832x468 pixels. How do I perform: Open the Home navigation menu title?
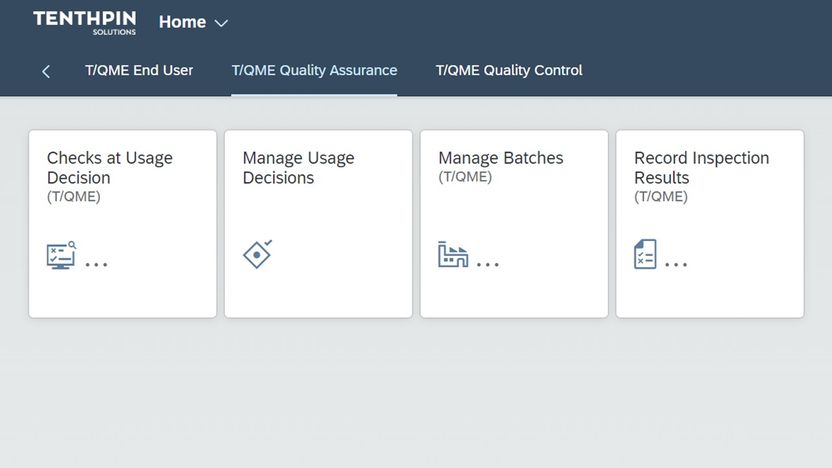pyautogui.click(x=182, y=22)
